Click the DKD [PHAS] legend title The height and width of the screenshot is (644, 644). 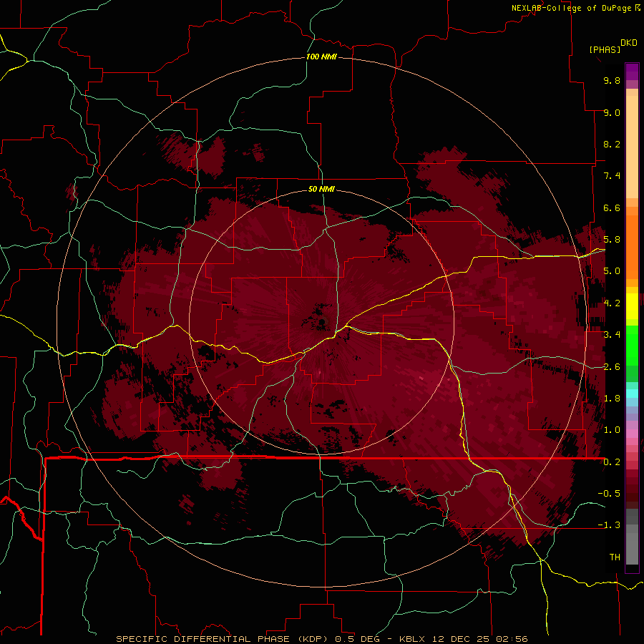click(613, 47)
